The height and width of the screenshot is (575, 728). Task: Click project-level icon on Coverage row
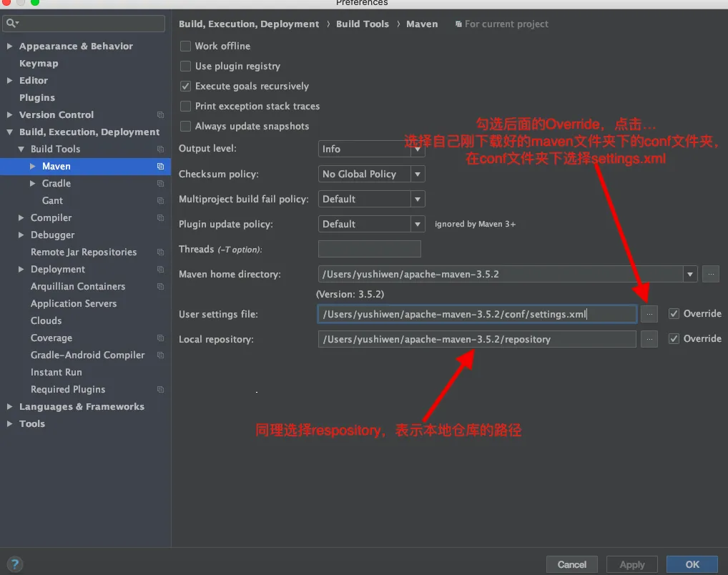click(x=161, y=338)
